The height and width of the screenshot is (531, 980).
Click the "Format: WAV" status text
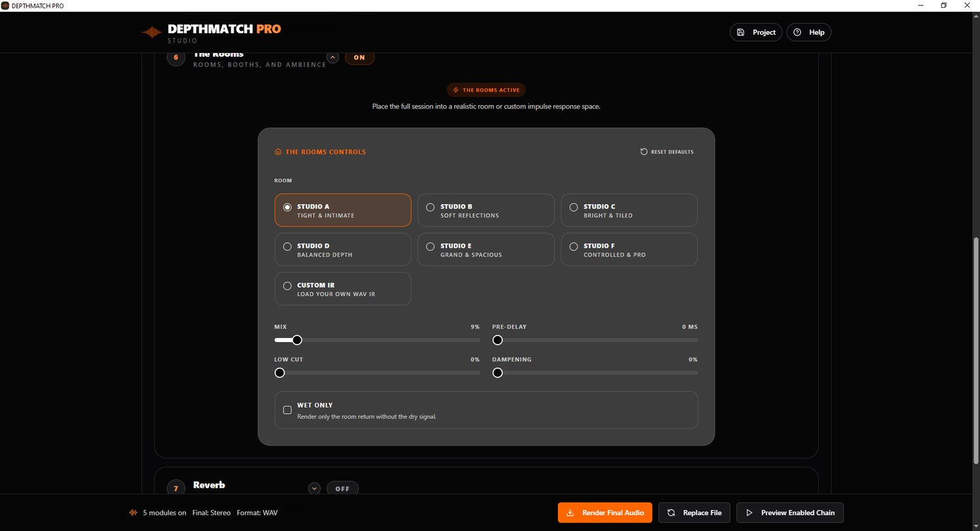click(x=257, y=513)
